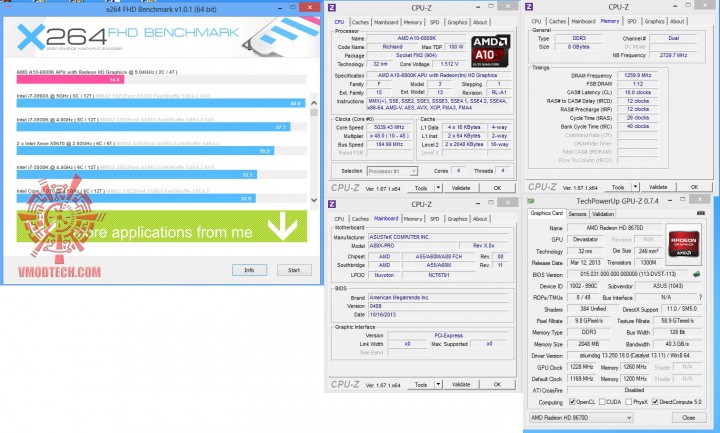The height and width of the screenshot is (433, 720).
Task: Click the GPU Clock value 1228 MHz
Action: pos(582,367)
